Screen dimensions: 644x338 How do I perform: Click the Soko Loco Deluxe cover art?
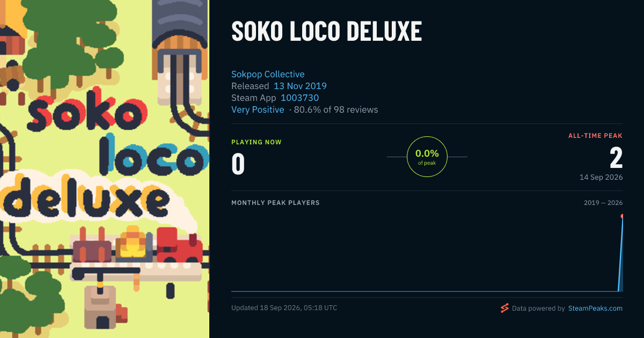(x=105, y=169)
